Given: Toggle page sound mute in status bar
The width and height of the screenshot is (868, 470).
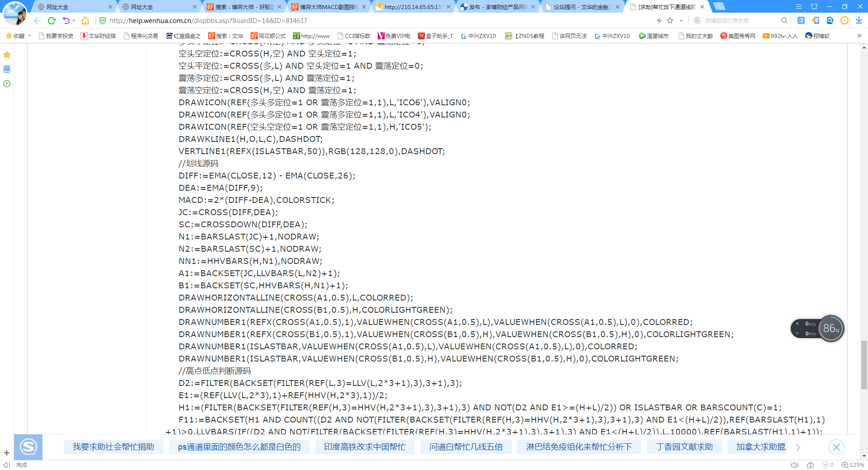Looking at the screenshot, I should coord(794,465).
